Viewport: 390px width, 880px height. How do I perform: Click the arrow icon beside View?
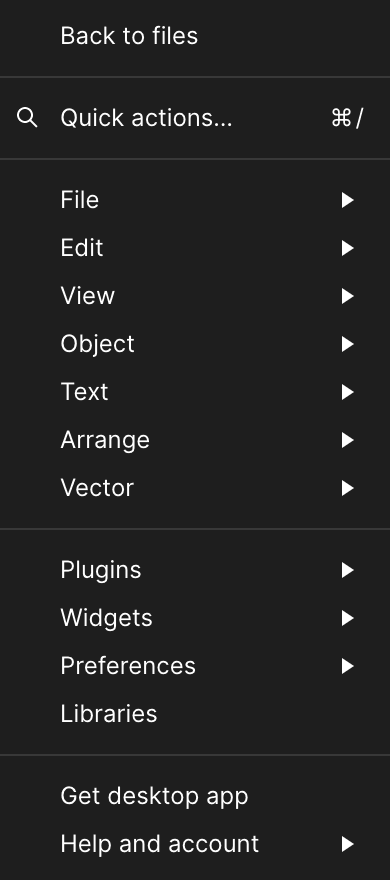point(347,296)
